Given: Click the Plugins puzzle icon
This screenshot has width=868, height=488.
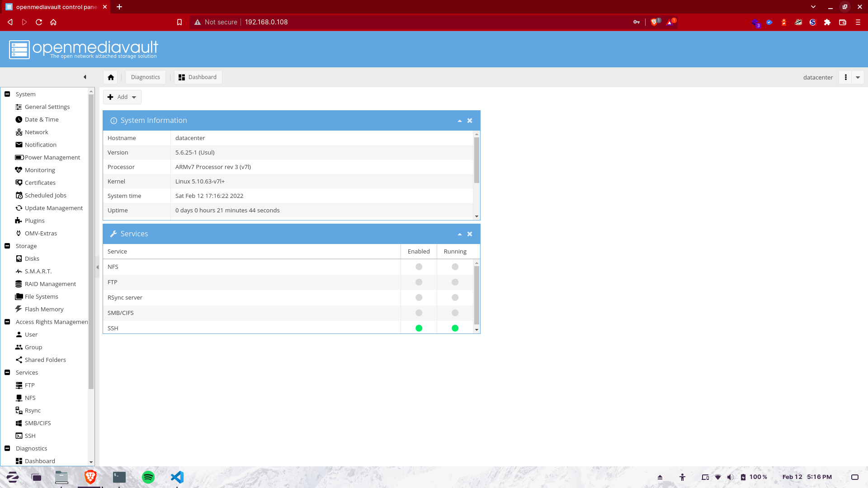Looking at the screenshot, I should click(x=19, y=221).
